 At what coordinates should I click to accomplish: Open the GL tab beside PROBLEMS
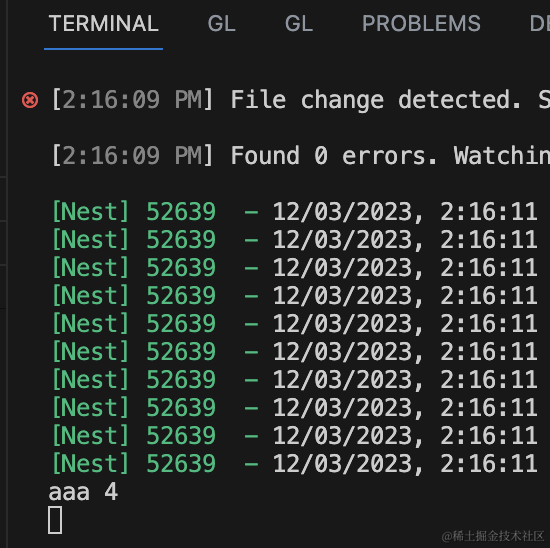pos(299,24)
